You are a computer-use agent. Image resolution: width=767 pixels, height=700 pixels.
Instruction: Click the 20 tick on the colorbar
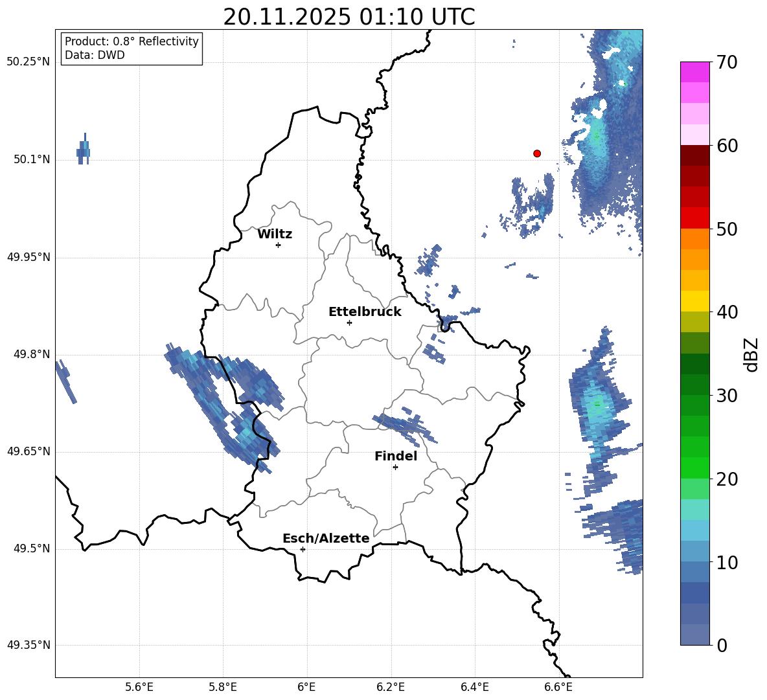[x=727, y=479]
